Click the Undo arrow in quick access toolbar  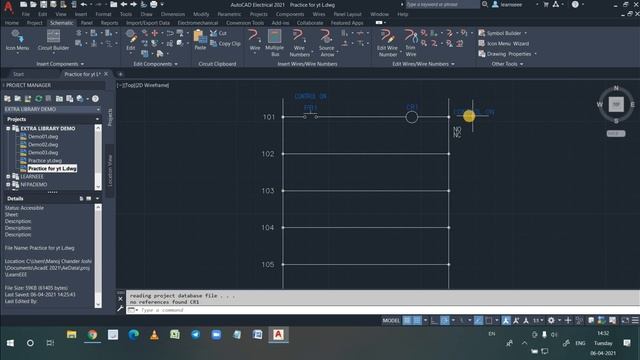click(x=84, y=4)
